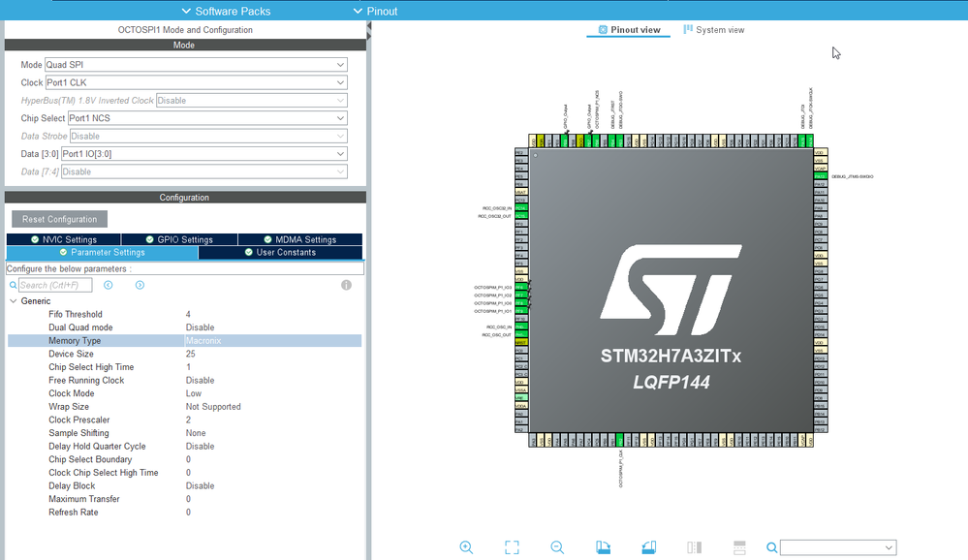Click the RCC_OSC32_IN green pin
This screenshot has width=968, height=560.
pyautogui.click(x=521, y=208)
